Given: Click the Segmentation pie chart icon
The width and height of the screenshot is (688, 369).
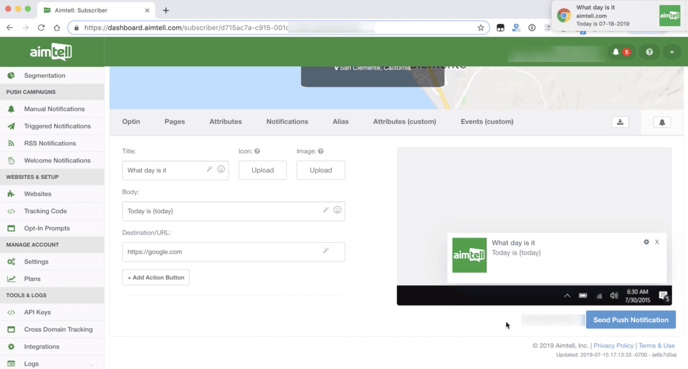Looking at the screenshot, I should (x=11, y=75).
